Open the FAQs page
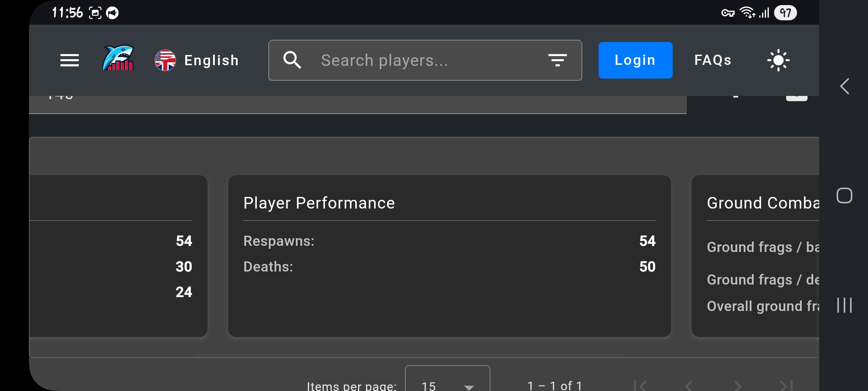This screenshot has width=868, height=391. click(713, 60)
